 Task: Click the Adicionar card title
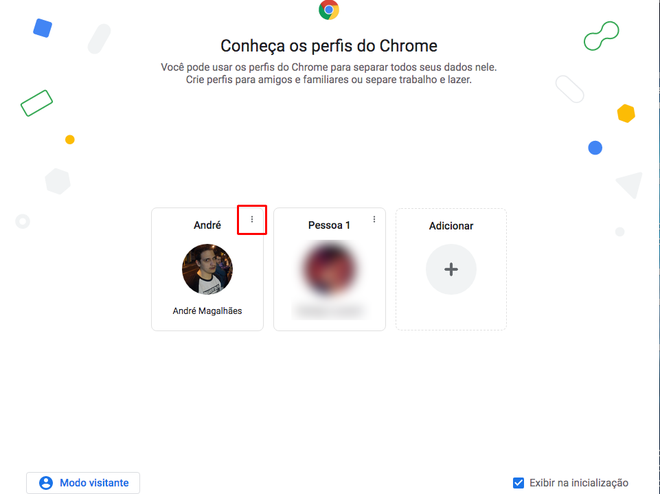pyautogui.click(x=451, y=226)
